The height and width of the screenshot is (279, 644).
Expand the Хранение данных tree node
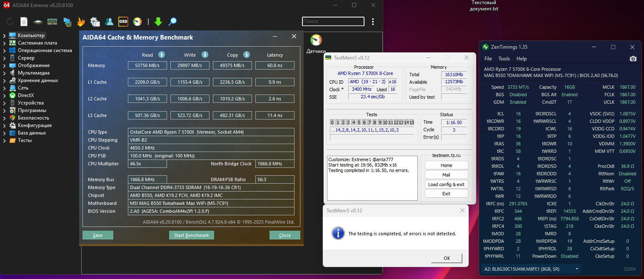click(x=4, y=80)
